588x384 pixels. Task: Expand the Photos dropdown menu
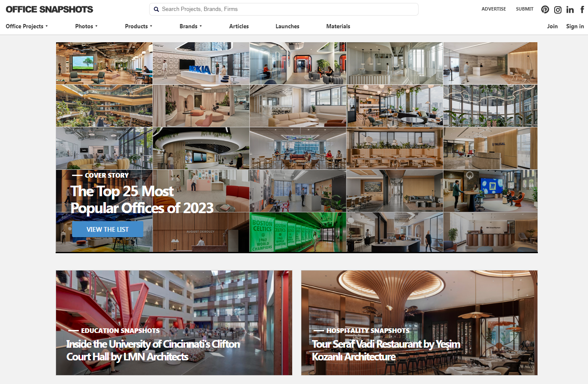(86, 26)
